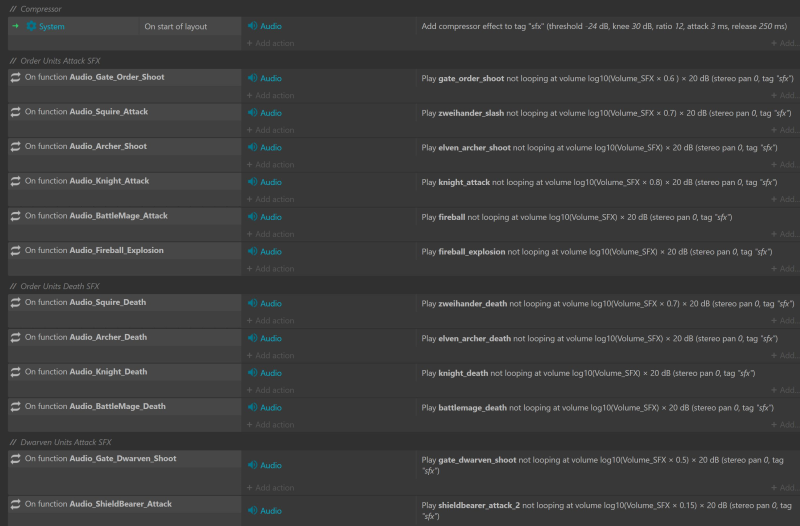
Task: Click the function icon beside Audio_Gate_Dwarven_Shoot
Action: [15, 459]
